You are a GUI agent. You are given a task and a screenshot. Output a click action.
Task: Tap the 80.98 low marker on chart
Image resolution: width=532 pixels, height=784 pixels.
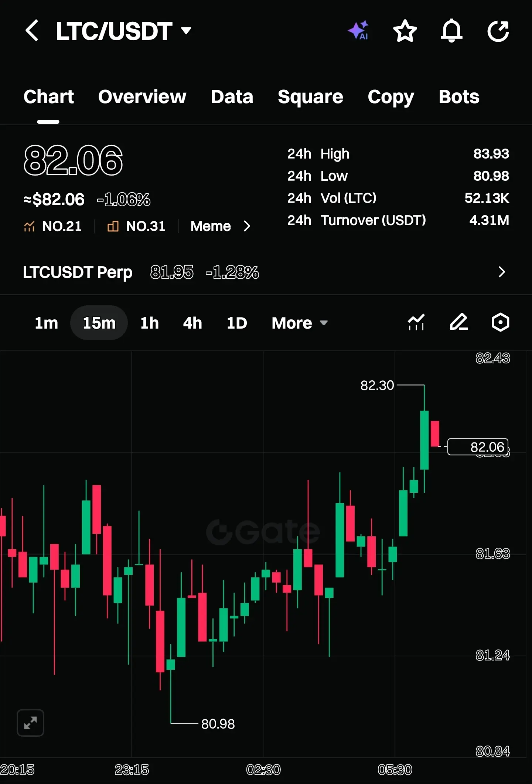218,724
